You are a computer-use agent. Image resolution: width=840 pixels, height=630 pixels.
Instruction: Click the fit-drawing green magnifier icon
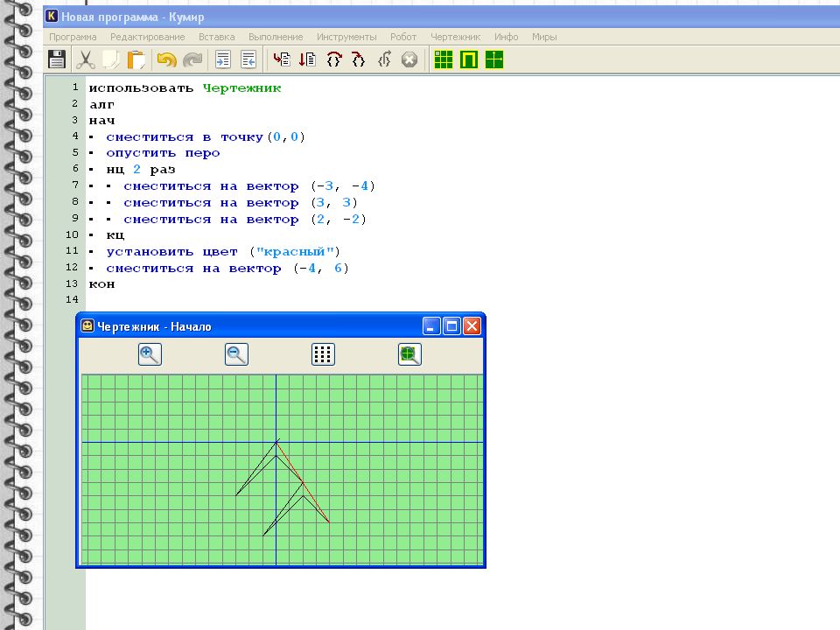click(409, 354)
